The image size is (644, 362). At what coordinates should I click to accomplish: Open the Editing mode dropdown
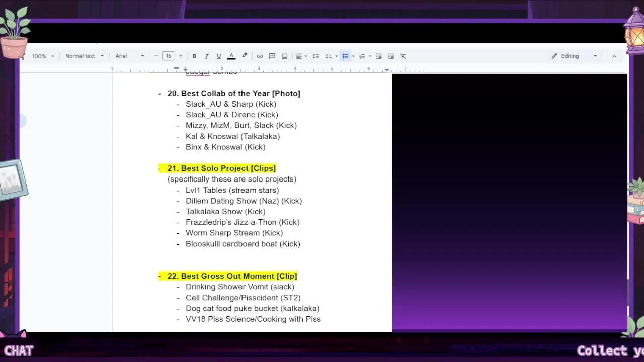point(575,56)
